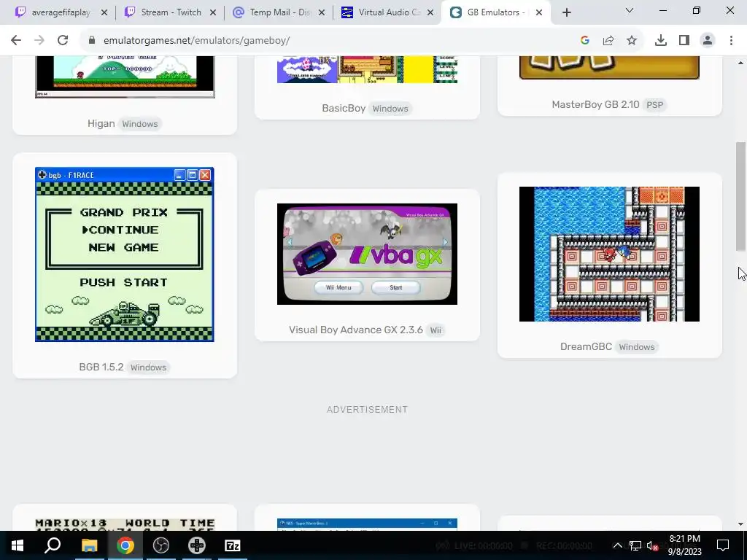Open OBS Studio from the taskbar
This screenshot has width=747, height=560.
tap(161, 545)
